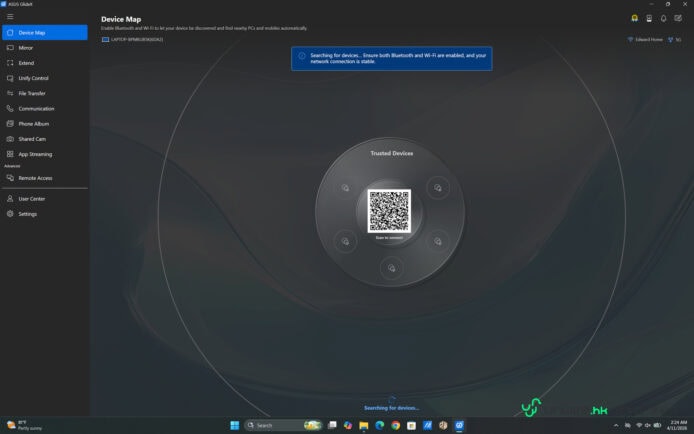Open GlideX Settings
The width and height of the screenshot is (694, 434).
tap(45, 214)
